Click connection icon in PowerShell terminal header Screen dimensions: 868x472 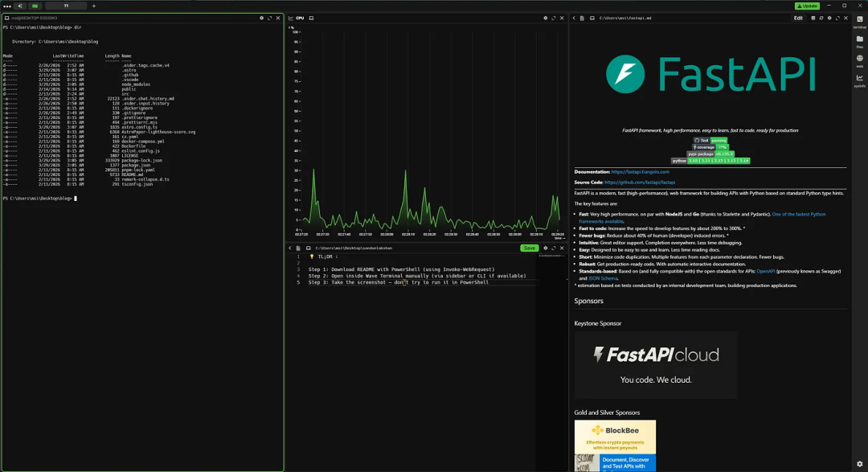(6, 18)
